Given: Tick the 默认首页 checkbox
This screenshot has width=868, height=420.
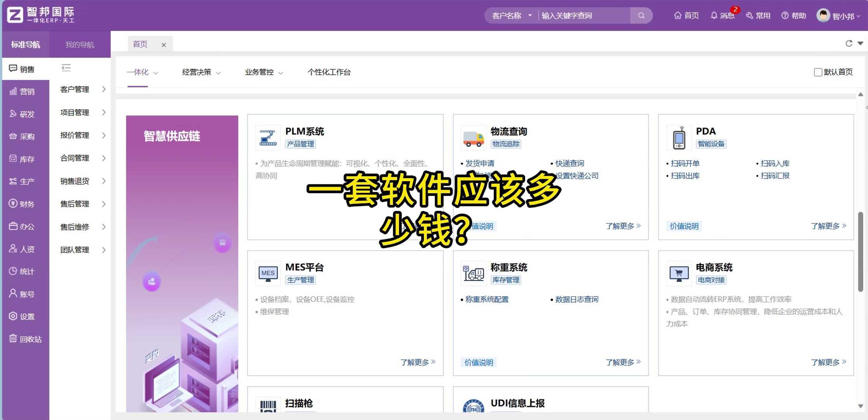Looking at the screenshot, I should point(817,72).
